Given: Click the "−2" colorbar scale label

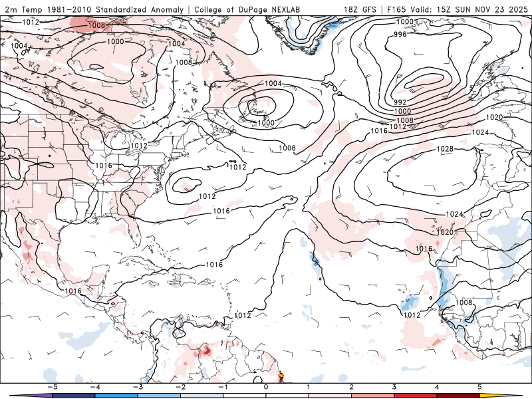Looking at the screenshot, I should pyautogui.click(x=180, y=387).
